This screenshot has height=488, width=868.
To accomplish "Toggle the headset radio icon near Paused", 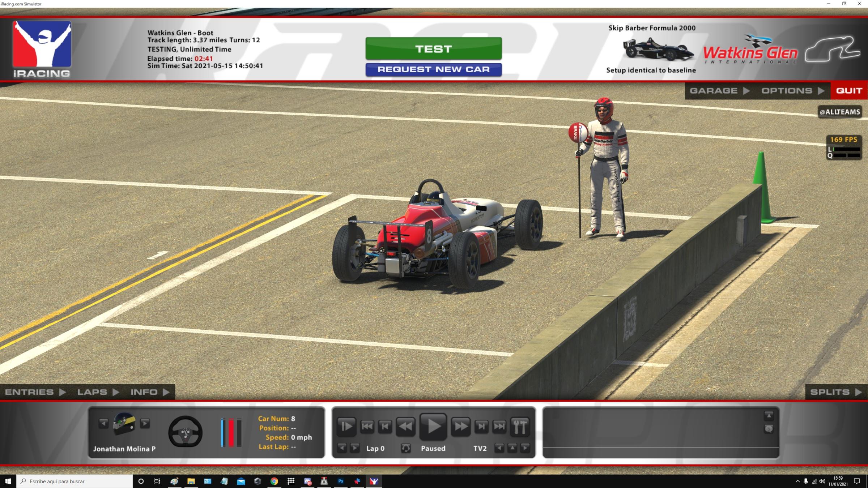I will 405,448.
